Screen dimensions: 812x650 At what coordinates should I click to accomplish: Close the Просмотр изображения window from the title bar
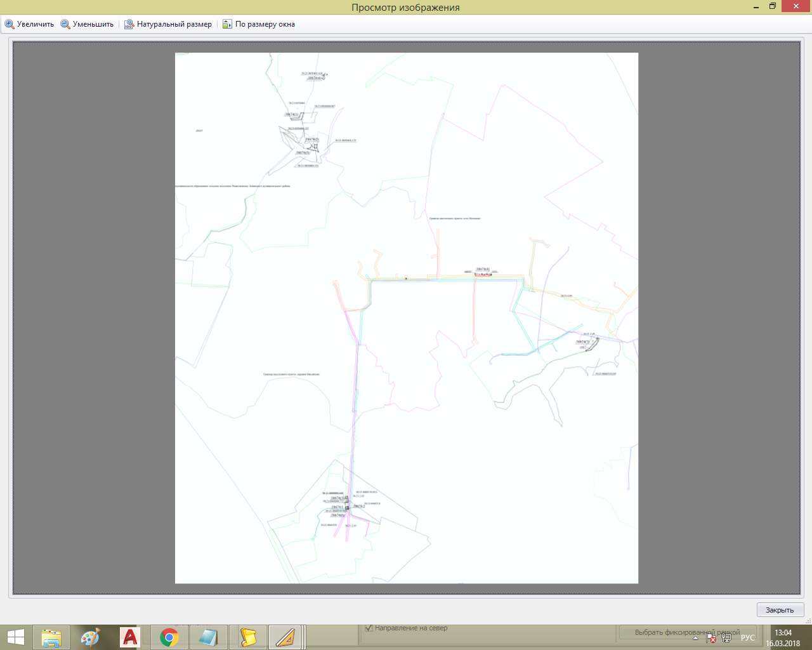[x=796, y=6]
